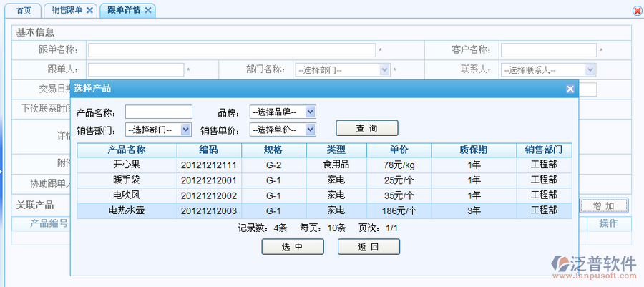The image size is (644, 287).
Task: Click the 增加 add button
Action: [603, 205]
